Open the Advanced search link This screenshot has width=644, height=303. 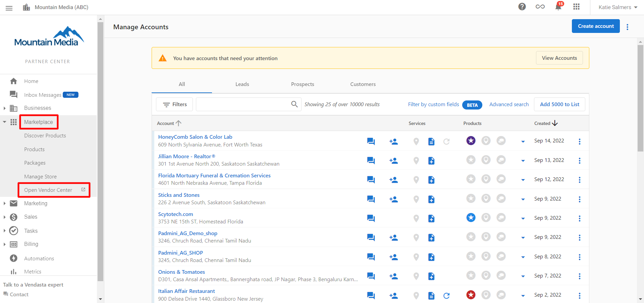[509, 104]
